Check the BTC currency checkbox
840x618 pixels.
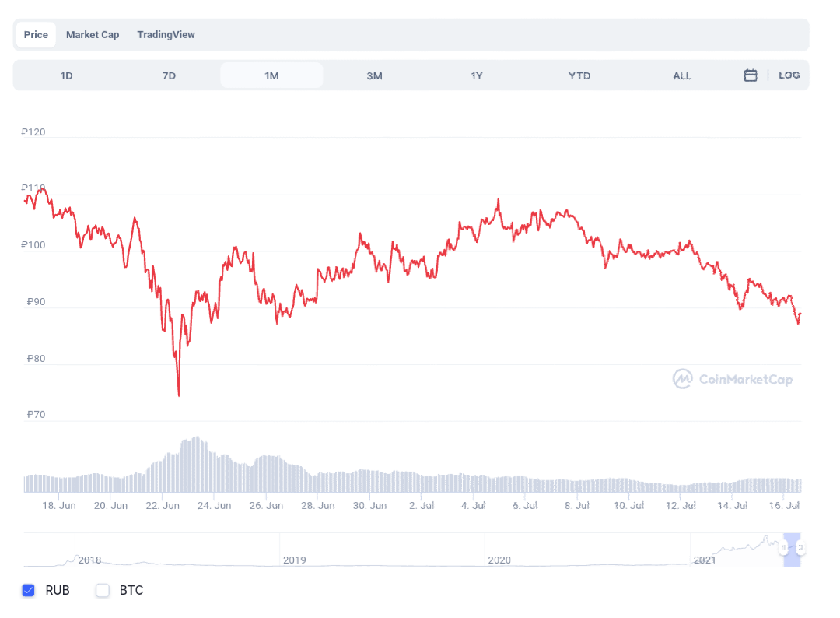tap(102, 590)
